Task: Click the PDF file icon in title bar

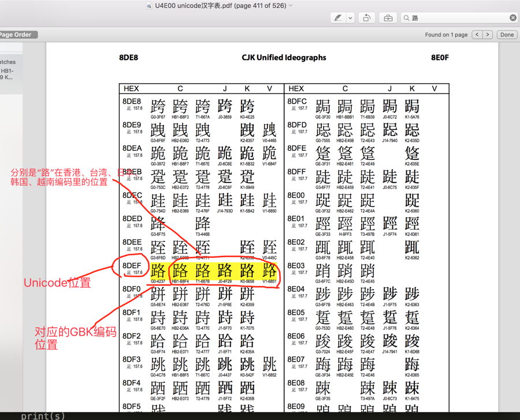Action: 149,6
